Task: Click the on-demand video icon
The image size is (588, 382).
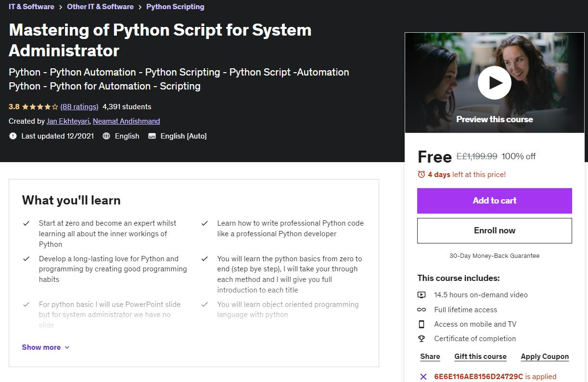Action: pyautogui.click(x=422, y=295)
